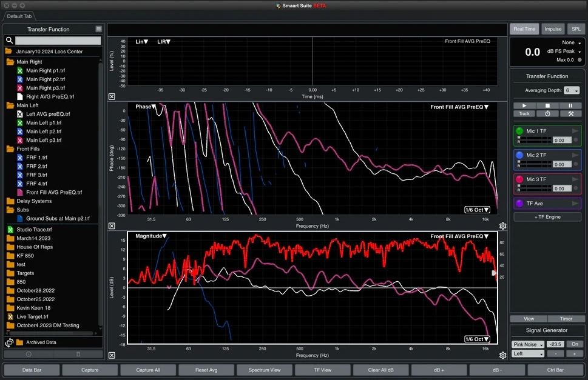This screenshot has width=588, height=380.
Task: Toggle the Mic 1 TF engine run arrow
Action: click(575, 131)
